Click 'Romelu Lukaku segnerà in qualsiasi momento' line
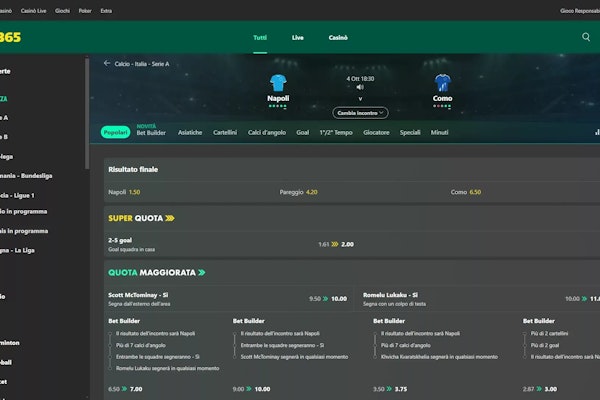This screenshot has width=600, height=400. coord(167,368)
